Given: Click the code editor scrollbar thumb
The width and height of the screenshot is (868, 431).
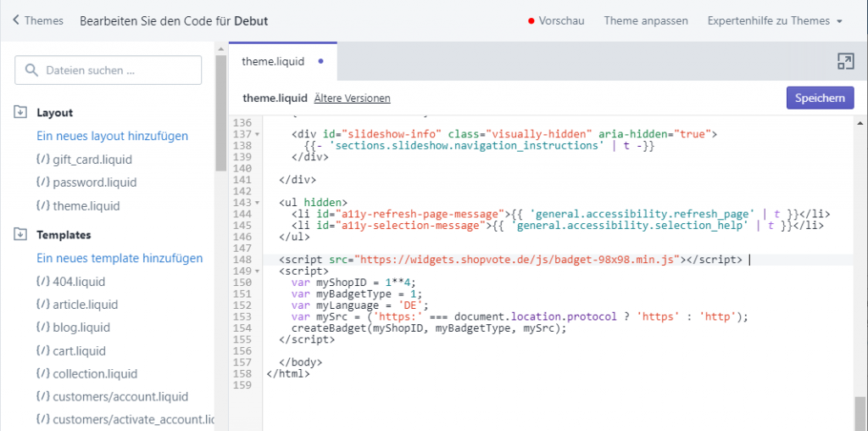Looking at the screenshot, I should pos(860,413).
